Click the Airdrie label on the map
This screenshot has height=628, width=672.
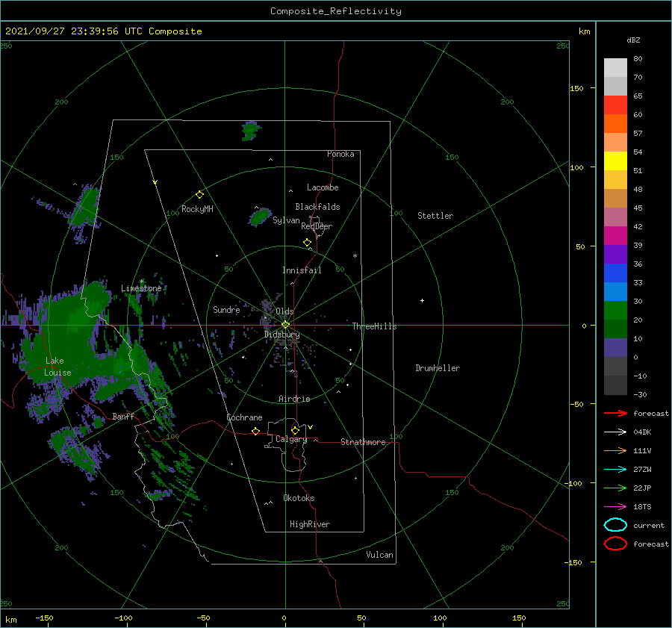click(294, 399)
